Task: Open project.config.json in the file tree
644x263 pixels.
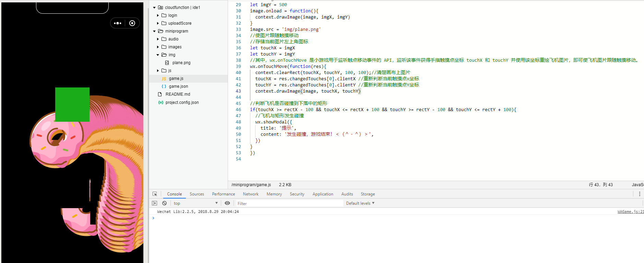Action: click(182, 103)
